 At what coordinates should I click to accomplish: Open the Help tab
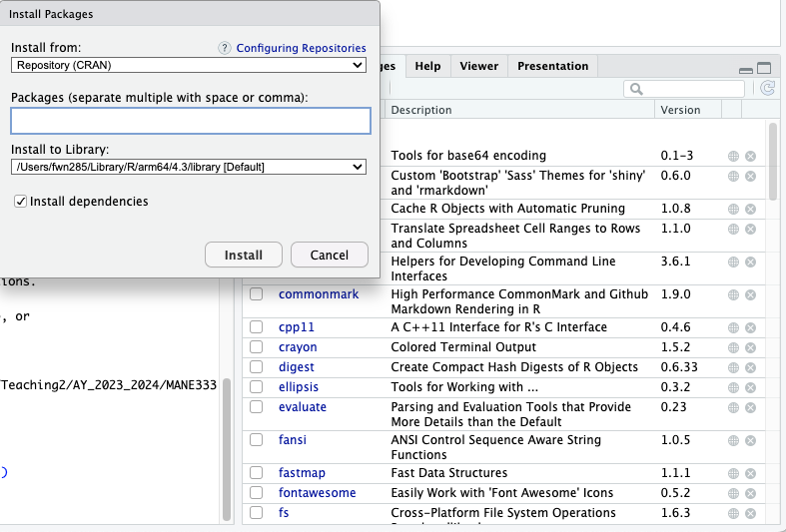point(427,66)
